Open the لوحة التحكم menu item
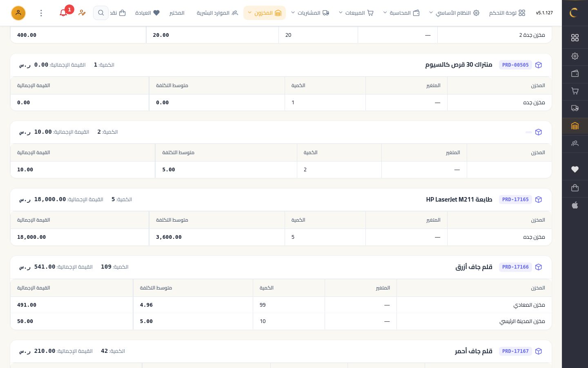 point(507,13)
